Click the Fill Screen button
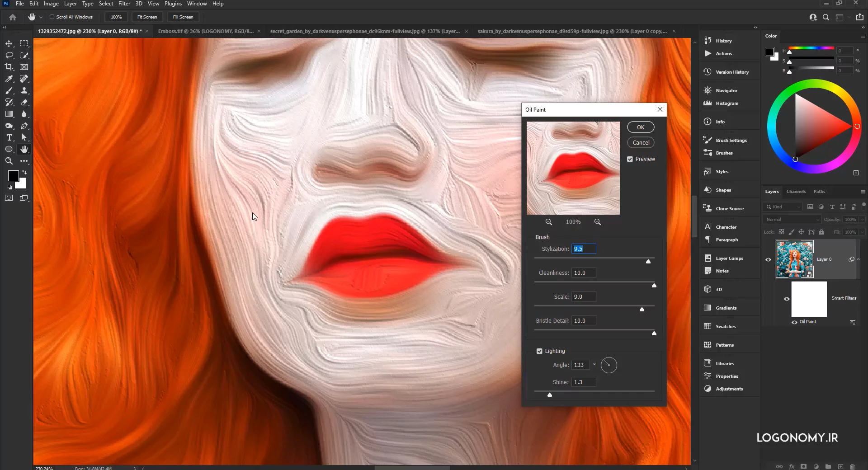Image resolution: width=868 pixels, height=470 pixels. [183, 17]
